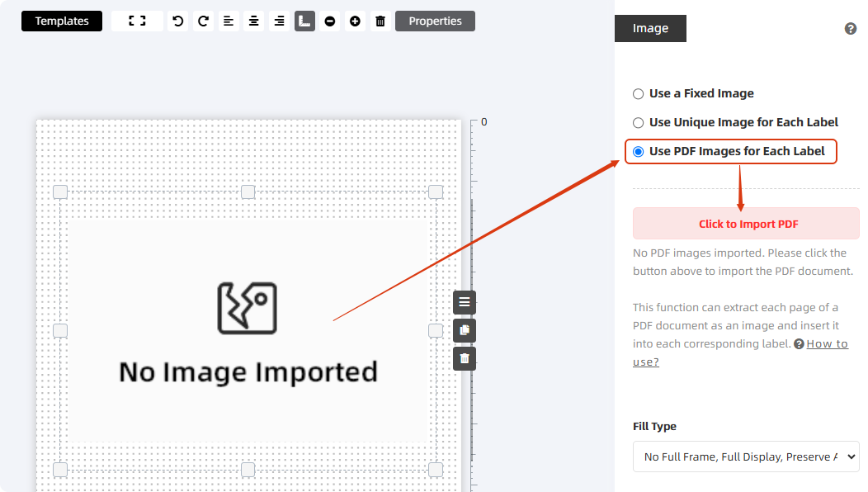Click the toolbar trash icon
The height and width of the screenshot is (492, 868).
tap(380, 21)
